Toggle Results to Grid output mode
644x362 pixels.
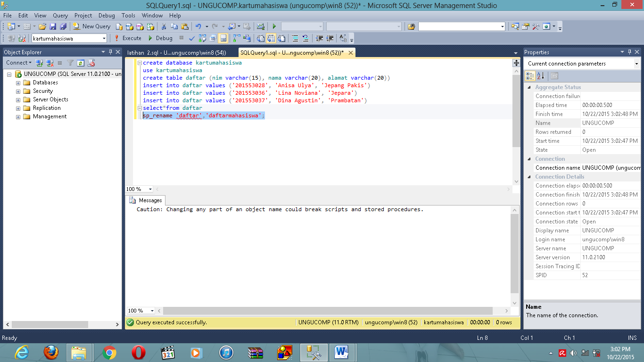271,38
